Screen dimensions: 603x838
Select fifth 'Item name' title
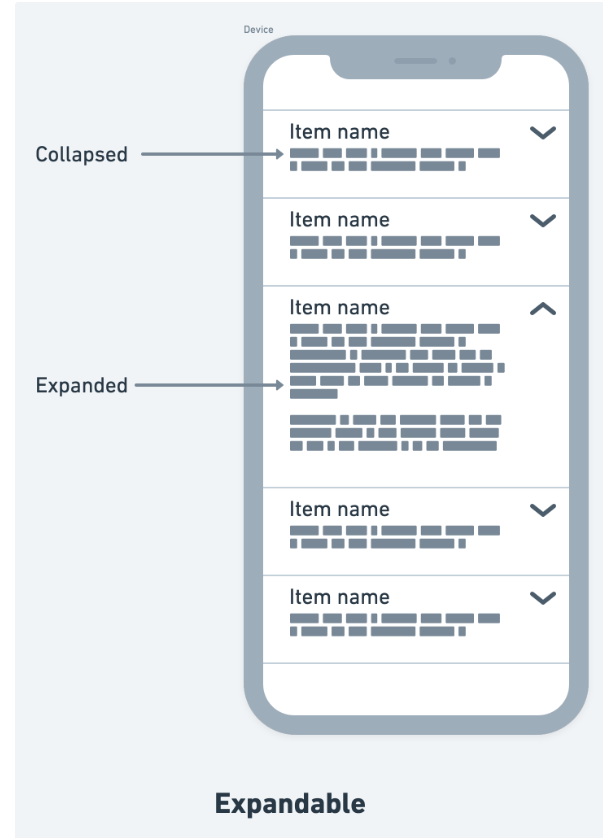[x=339, y=597]
